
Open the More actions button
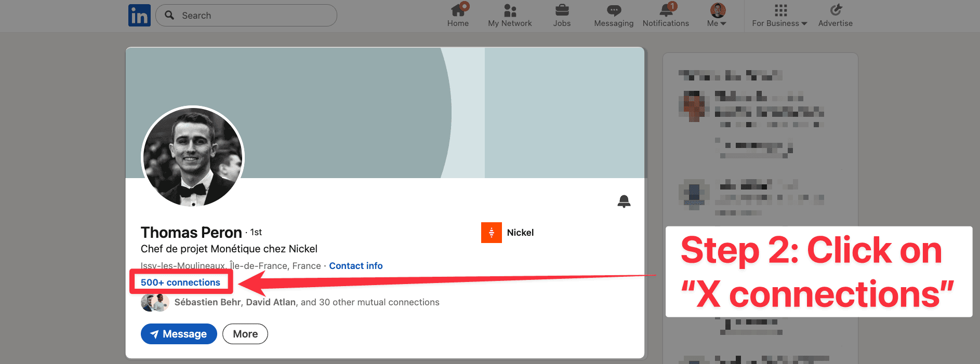245,334
